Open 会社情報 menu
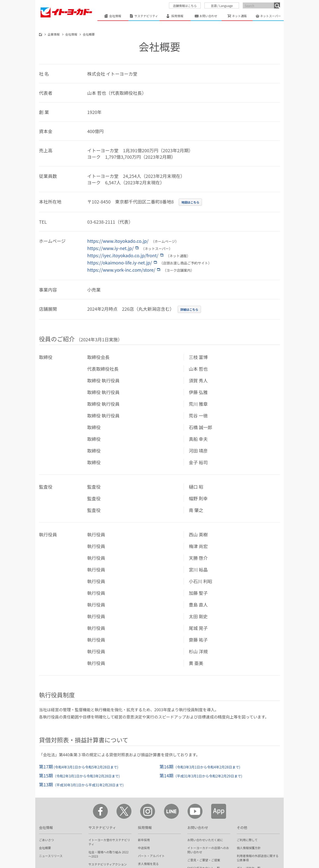Image resolution: width=319 pixels, height=868 pixels. tap(113, 16)
